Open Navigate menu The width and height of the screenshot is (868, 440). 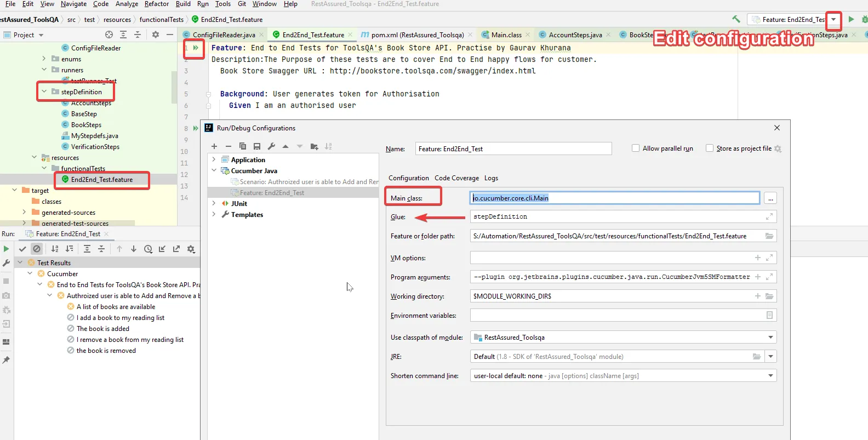[x=73, y=4]
